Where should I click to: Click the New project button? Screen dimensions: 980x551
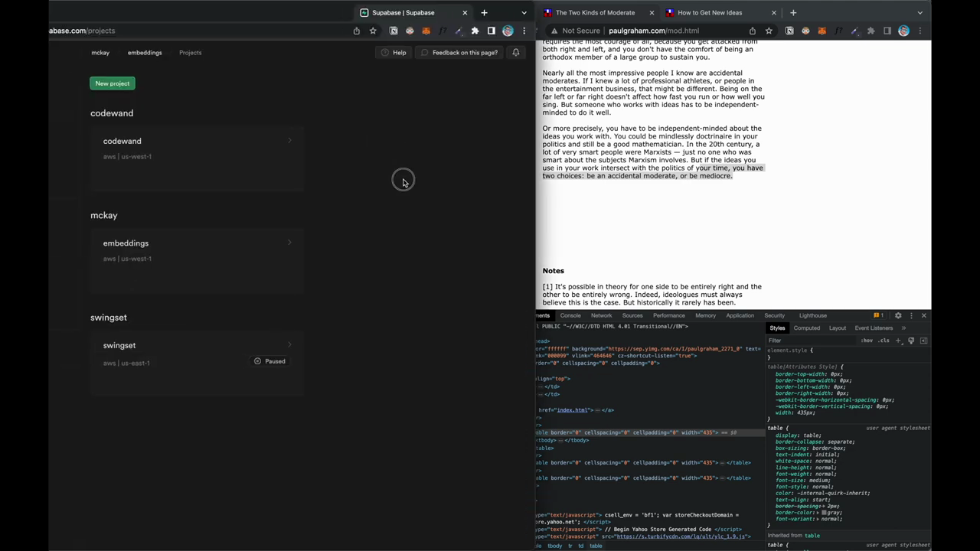(x=113, y=83)
